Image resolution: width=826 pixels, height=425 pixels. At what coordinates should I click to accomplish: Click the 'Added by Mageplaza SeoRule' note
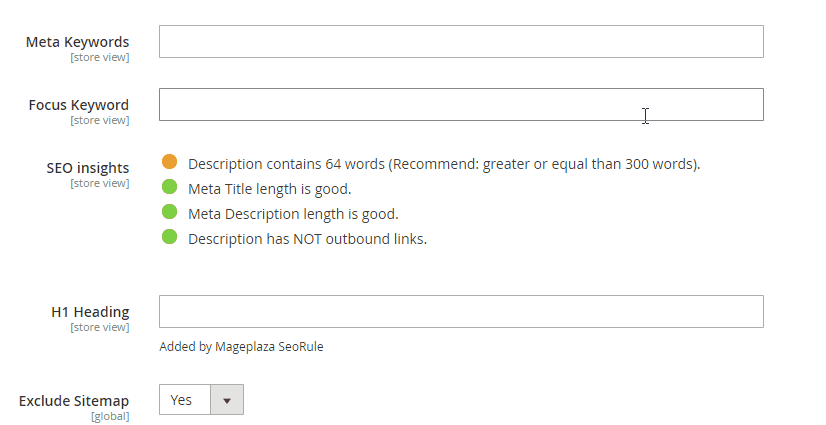(x=241, y=347)
